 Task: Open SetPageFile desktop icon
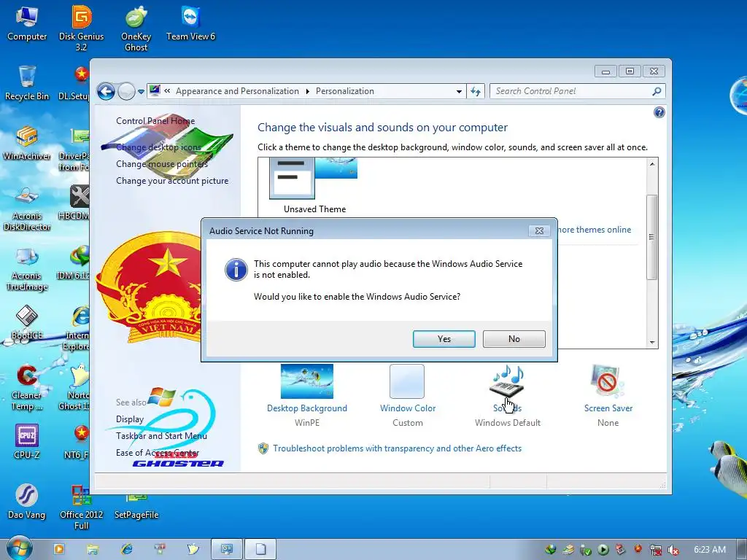(136, 506)
